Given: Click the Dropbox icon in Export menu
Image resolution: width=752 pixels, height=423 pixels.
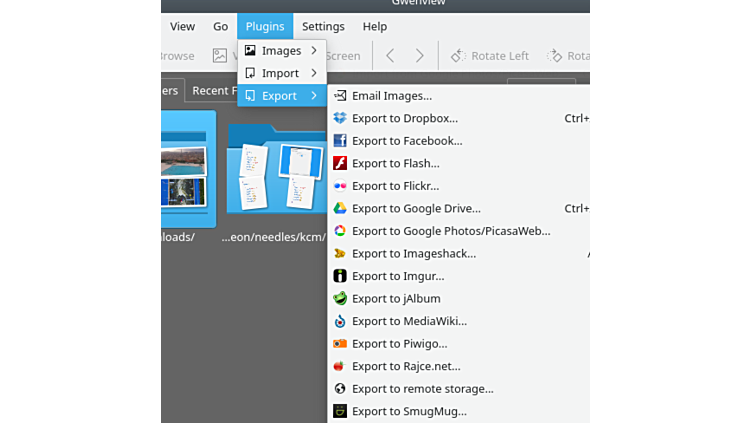Looking at the screenshot, I should pos(340,118).
